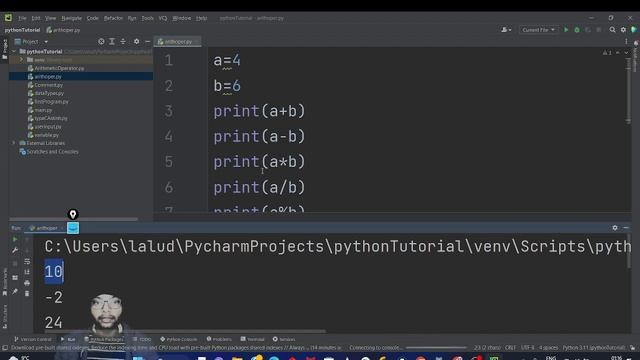Expand the venv folder
This screenshot has height=360, width=640.
(22, 60)
